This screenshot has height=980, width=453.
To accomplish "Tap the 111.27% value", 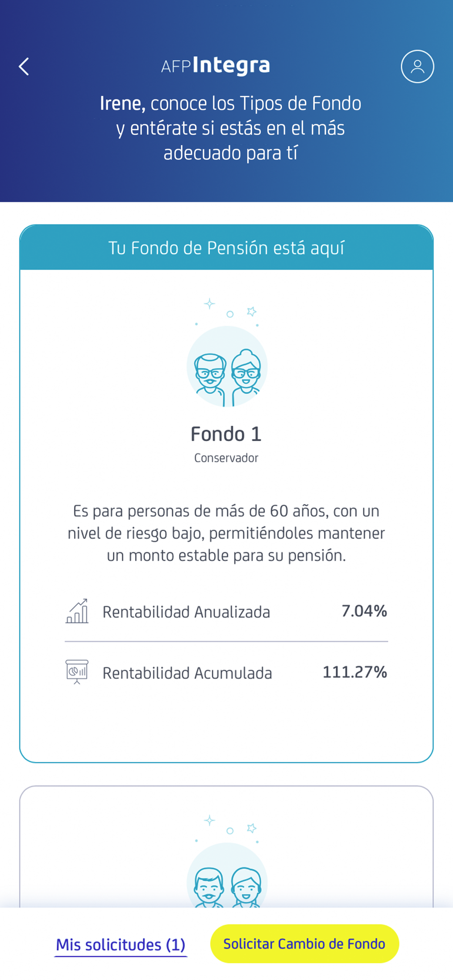I will pos(355,672).
